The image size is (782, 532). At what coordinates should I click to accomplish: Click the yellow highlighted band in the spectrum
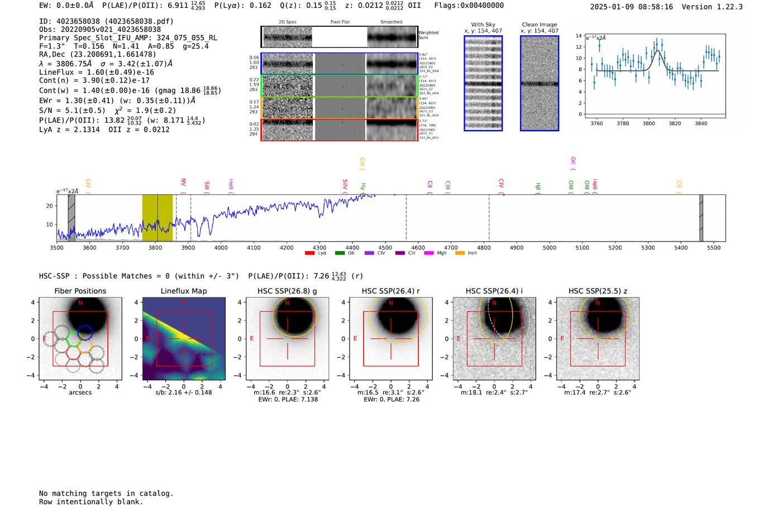(x=158, y=218)
